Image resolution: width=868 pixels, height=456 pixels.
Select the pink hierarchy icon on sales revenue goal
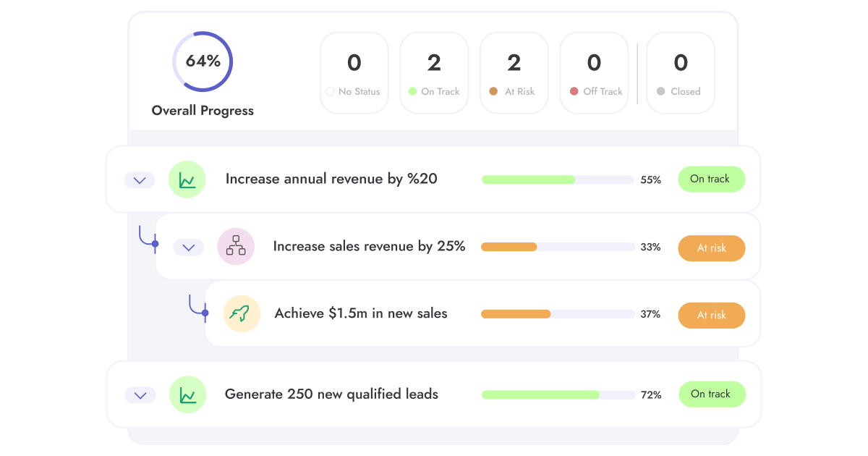237,246
